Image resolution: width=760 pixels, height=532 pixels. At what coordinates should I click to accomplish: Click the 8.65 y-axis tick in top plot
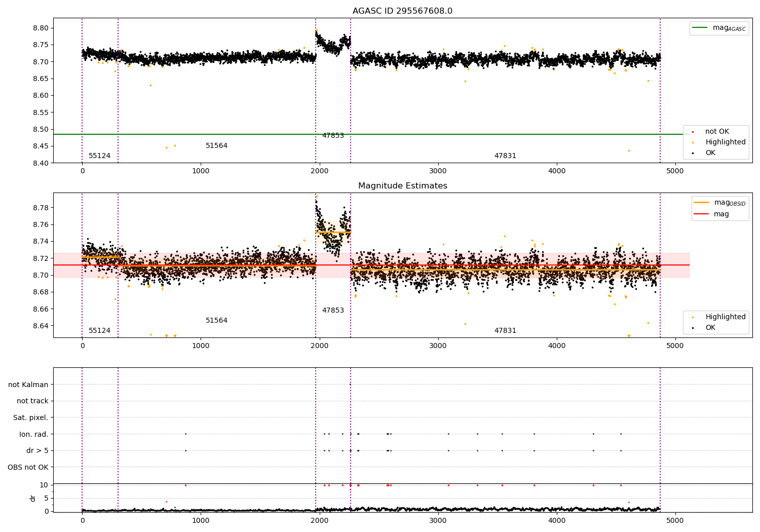coord(41,79)
